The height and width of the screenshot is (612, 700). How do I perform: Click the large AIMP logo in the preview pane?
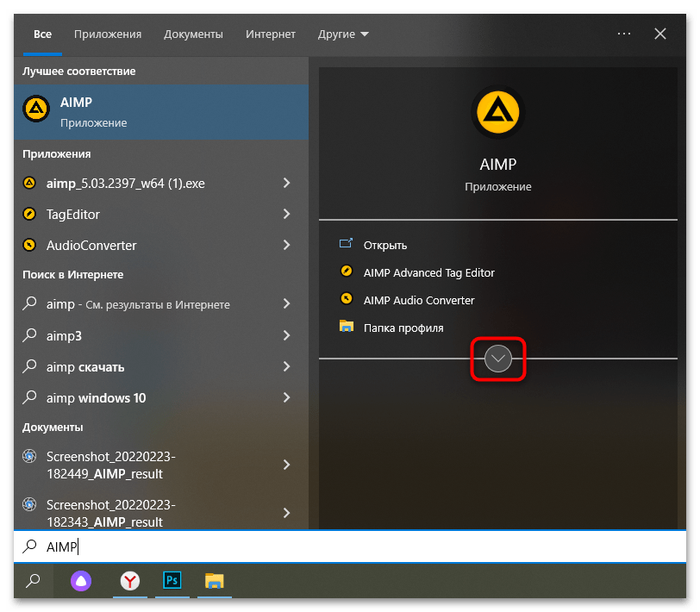pyautogui.click(x=497, y=112)
